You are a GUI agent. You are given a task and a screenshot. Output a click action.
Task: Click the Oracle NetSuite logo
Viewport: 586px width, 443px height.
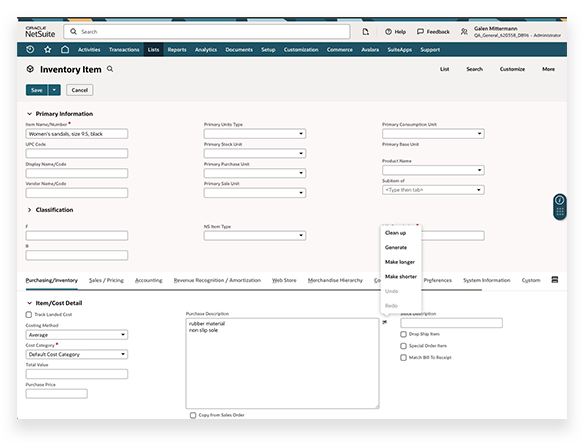40,32
